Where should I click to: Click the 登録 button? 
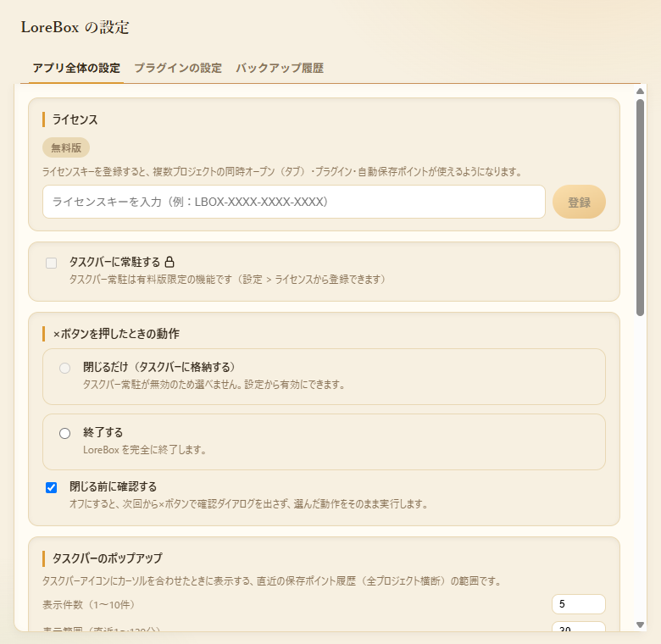(579, 202)
